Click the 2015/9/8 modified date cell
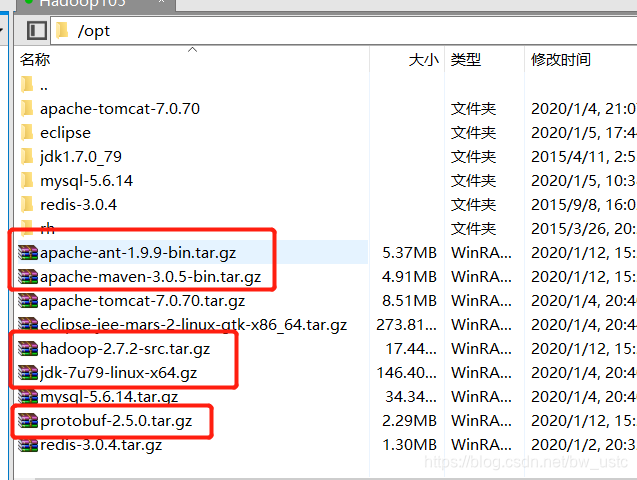 click(584, 205)
